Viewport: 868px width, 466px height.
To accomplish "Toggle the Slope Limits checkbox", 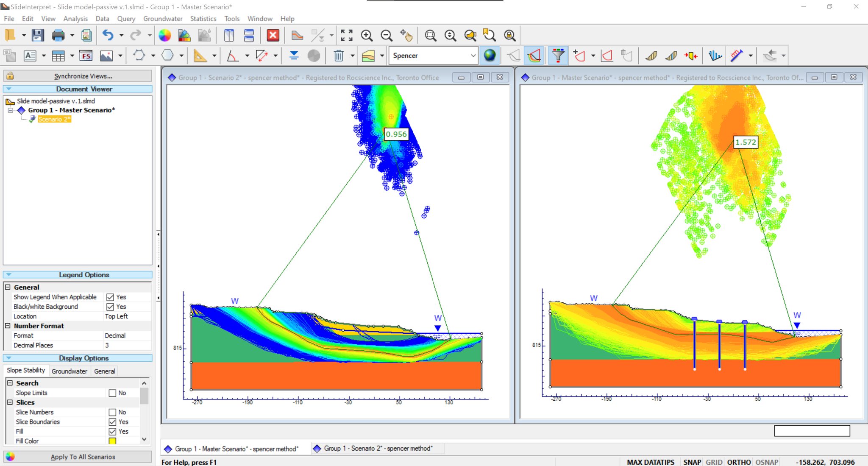I will [x=112, y=393].
